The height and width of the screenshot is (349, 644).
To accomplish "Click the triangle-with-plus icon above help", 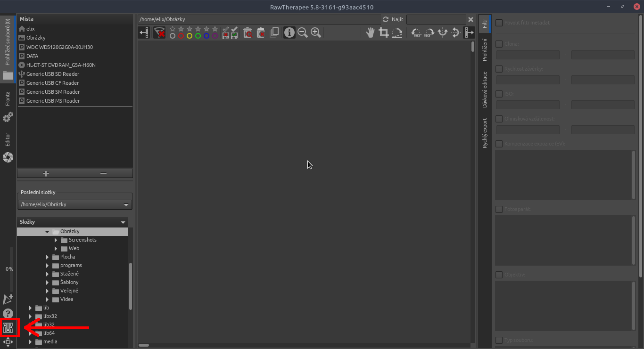I will [x=8, y=300].
